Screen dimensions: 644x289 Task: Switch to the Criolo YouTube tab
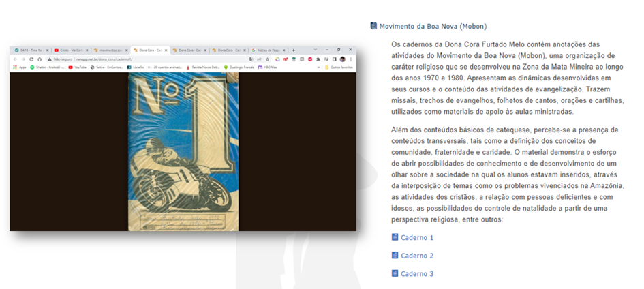coord(70,50)
